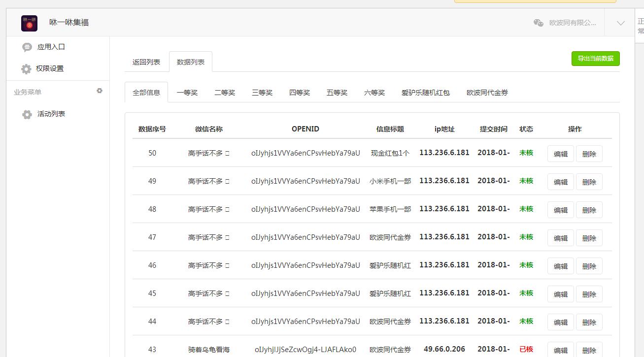The image size is (644, 357).
Task: Click 编辑 for data row 49
Action: pyautogui.click(x=561, y=182)
